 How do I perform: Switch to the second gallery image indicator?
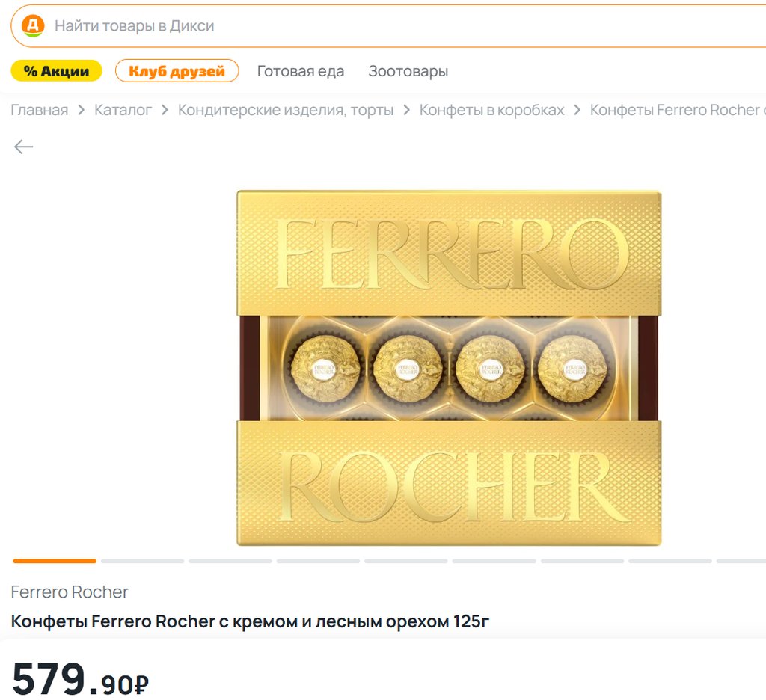pyautogui.click(x=143, y=561)
